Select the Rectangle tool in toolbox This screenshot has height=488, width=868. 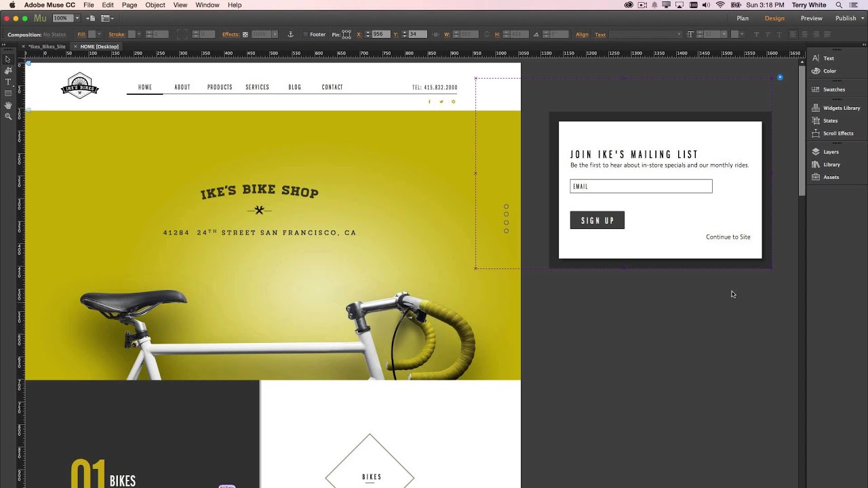pos(8,94)
